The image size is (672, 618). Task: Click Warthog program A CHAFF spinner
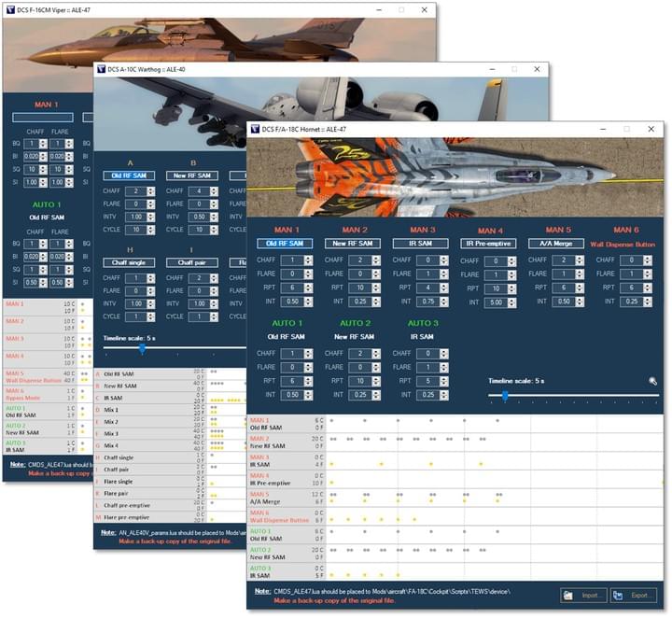click(140, 191)
